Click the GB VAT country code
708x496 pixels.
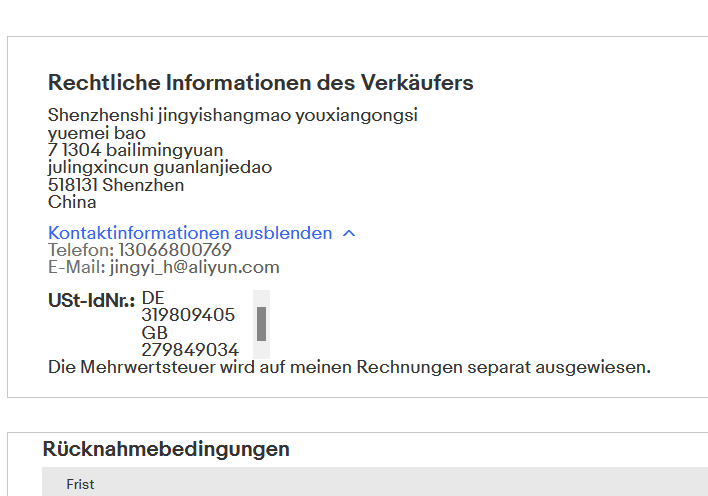[154, 333]
